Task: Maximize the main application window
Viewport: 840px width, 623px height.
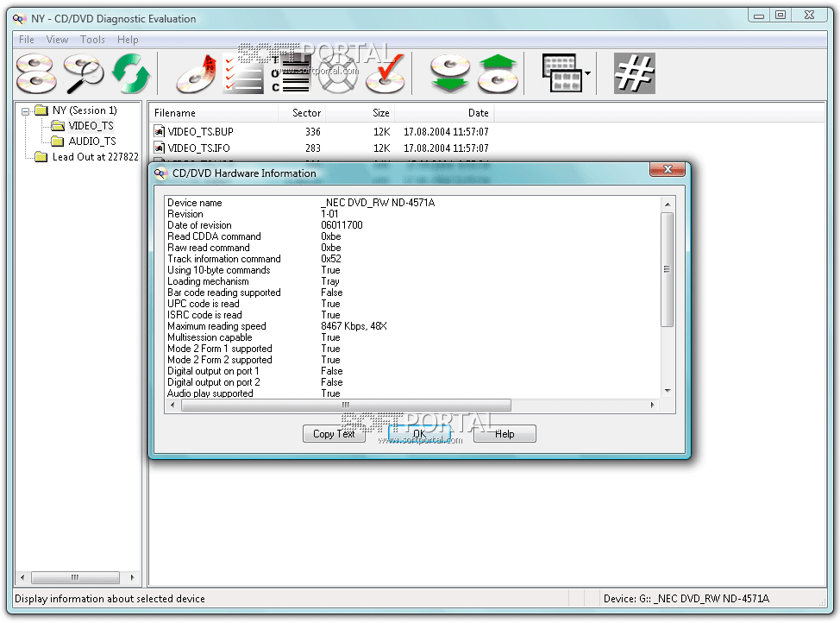Action: point(781,15)
